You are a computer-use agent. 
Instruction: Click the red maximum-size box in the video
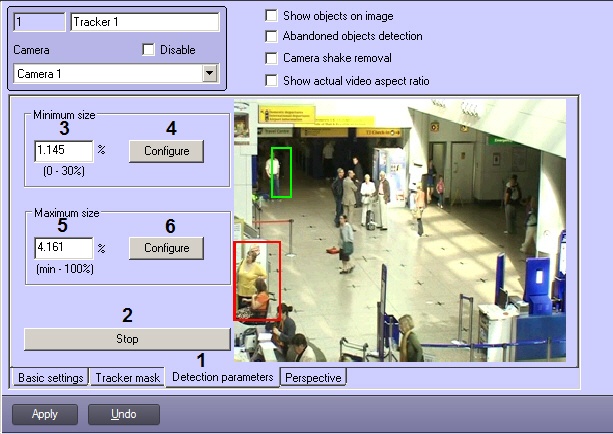[257, 281]
